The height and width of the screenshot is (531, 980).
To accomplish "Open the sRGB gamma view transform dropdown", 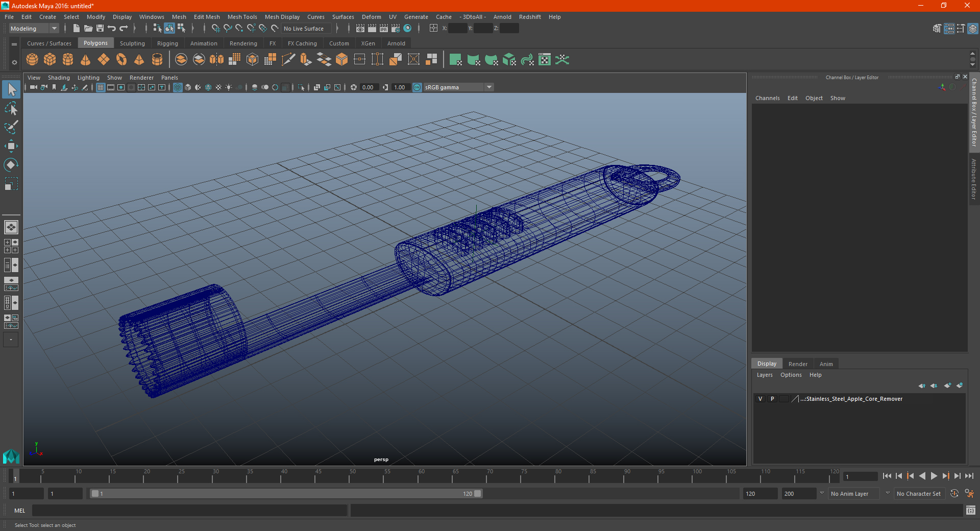I will pos(489,87).
